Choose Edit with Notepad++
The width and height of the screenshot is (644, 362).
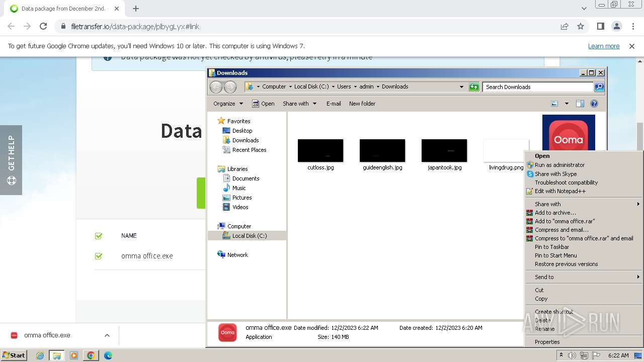click(x=584, y=191)
